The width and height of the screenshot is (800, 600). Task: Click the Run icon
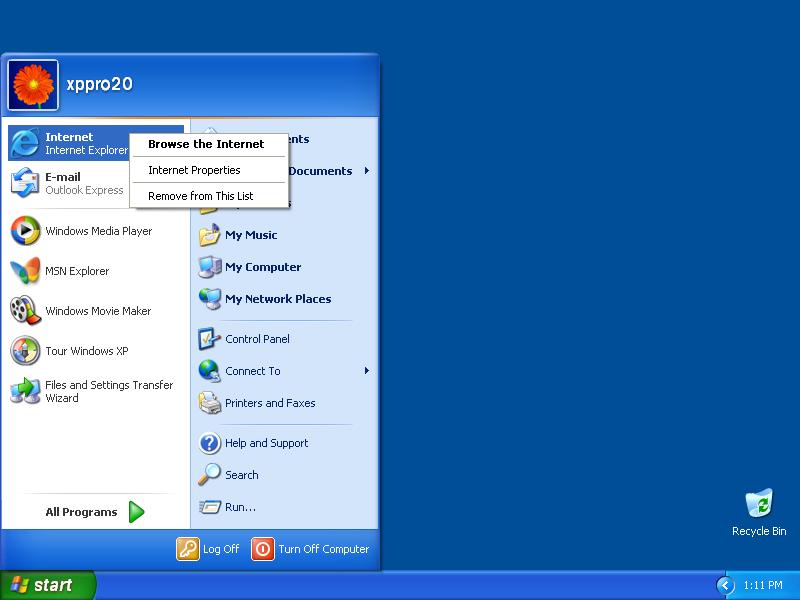pos(210,507)
